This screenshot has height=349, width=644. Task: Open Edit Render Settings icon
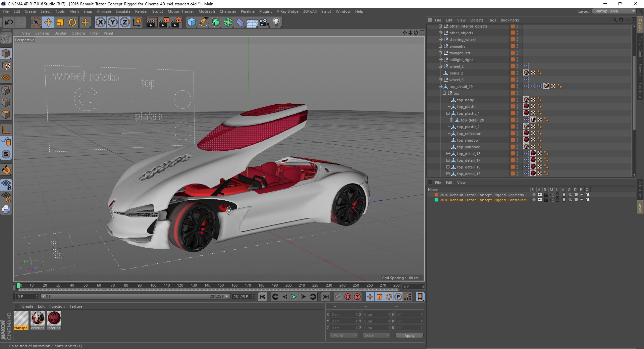[176, 22]
